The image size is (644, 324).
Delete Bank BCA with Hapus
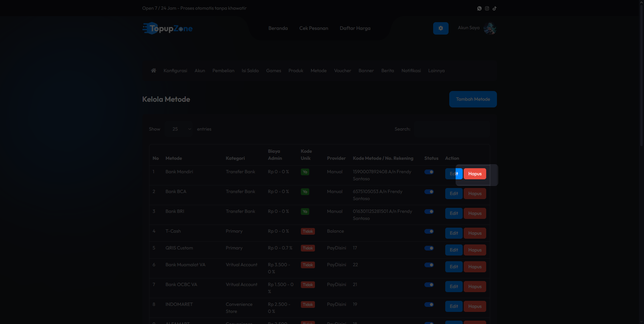click(475, 193)
